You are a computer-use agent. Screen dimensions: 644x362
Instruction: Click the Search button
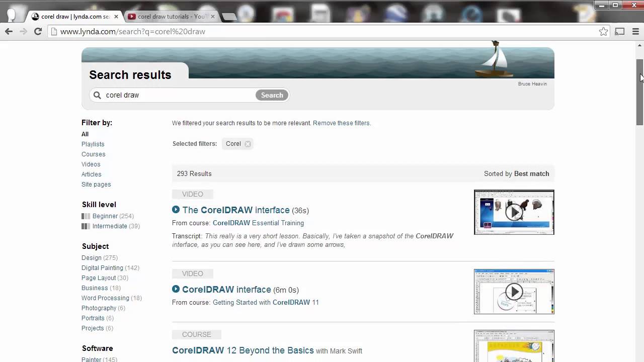pos(272,95)
